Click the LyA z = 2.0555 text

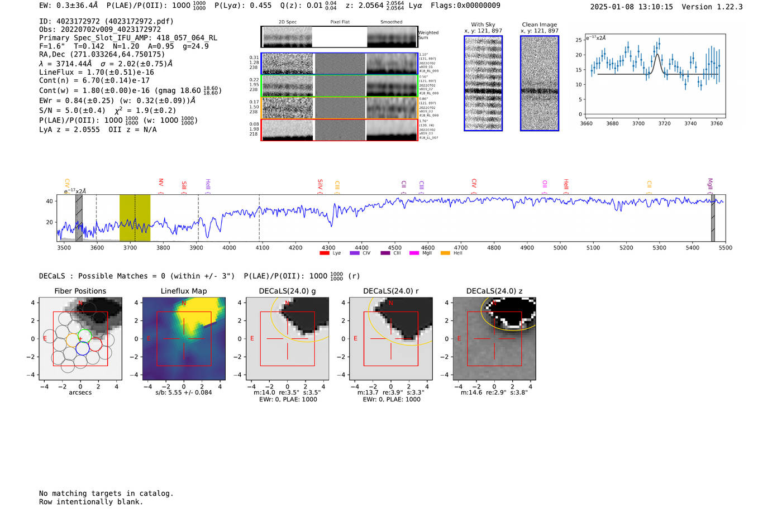click(69, 130)
